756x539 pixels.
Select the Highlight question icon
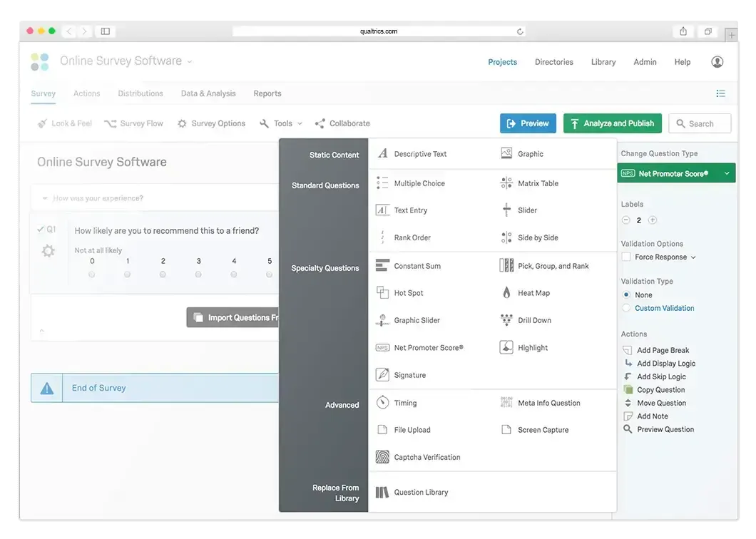pyautogui.click(x=506, y=347)
